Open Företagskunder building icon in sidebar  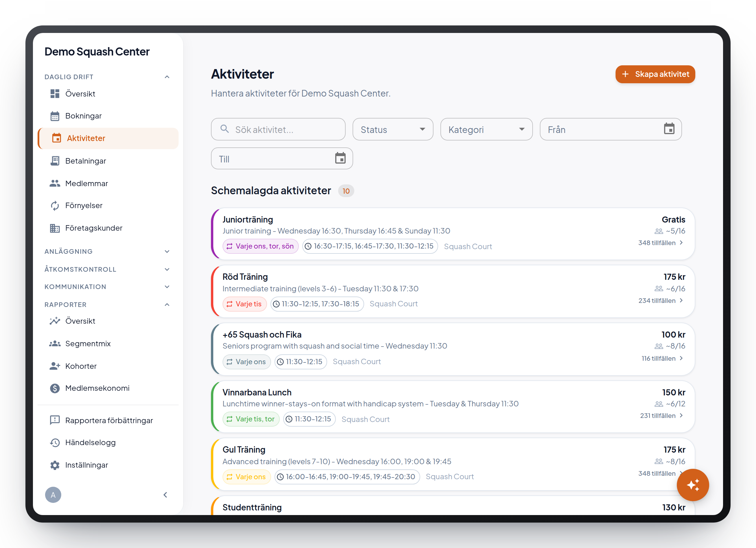tap(55, 228)
